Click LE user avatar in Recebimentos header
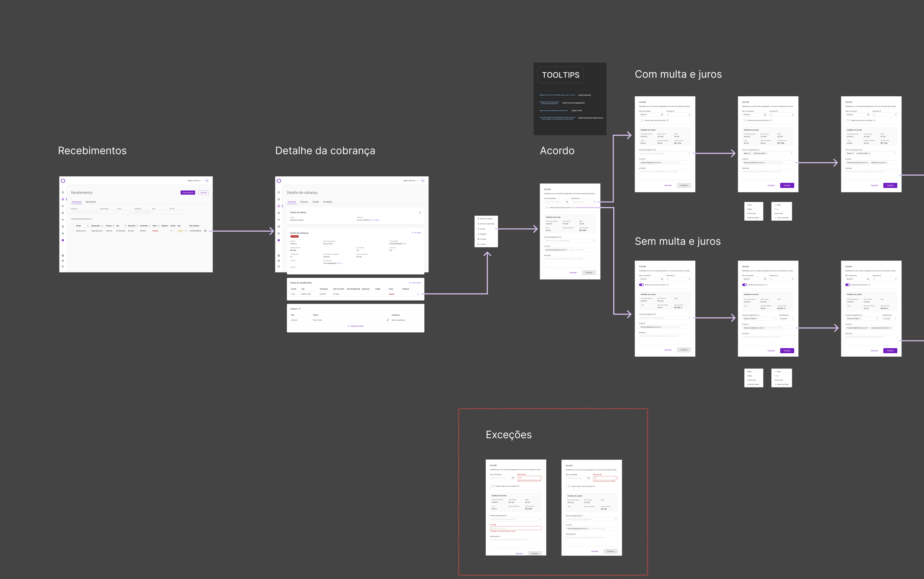 (207, 181)
